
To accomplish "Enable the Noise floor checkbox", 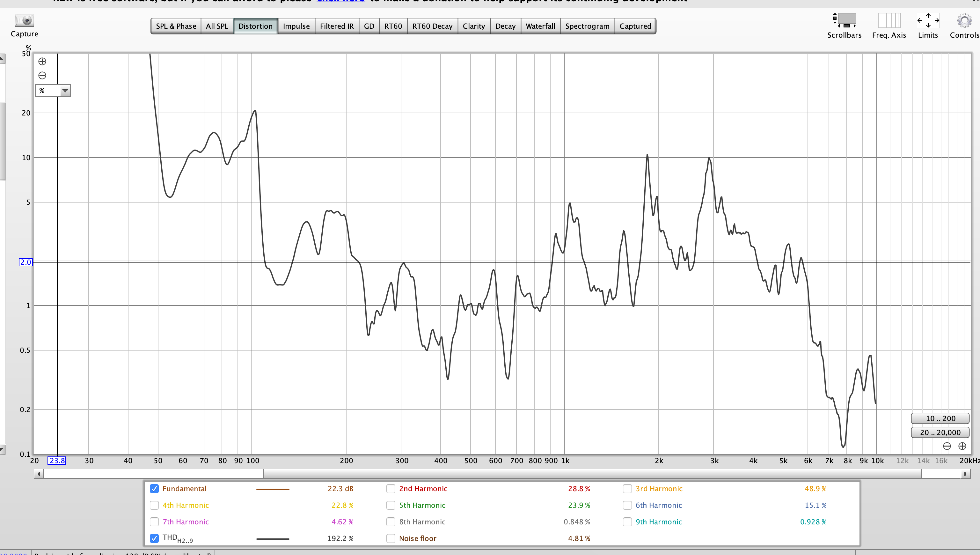I will [391, 538].
